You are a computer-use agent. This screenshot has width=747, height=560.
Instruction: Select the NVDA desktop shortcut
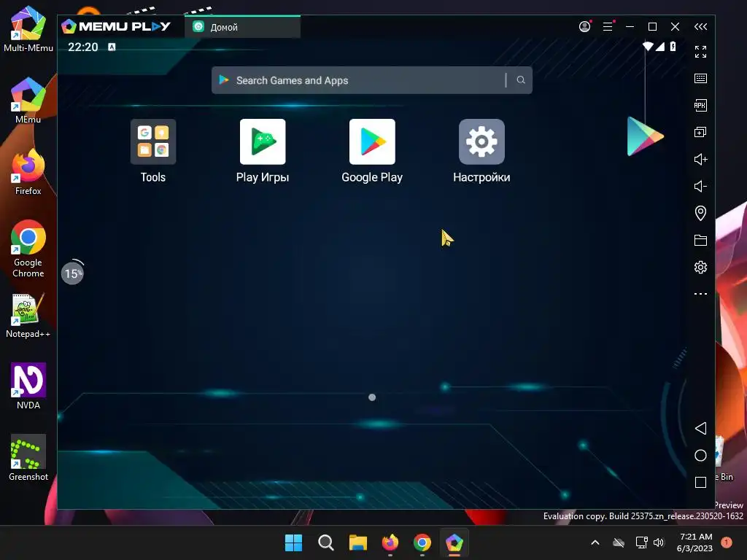pos(28,386)
